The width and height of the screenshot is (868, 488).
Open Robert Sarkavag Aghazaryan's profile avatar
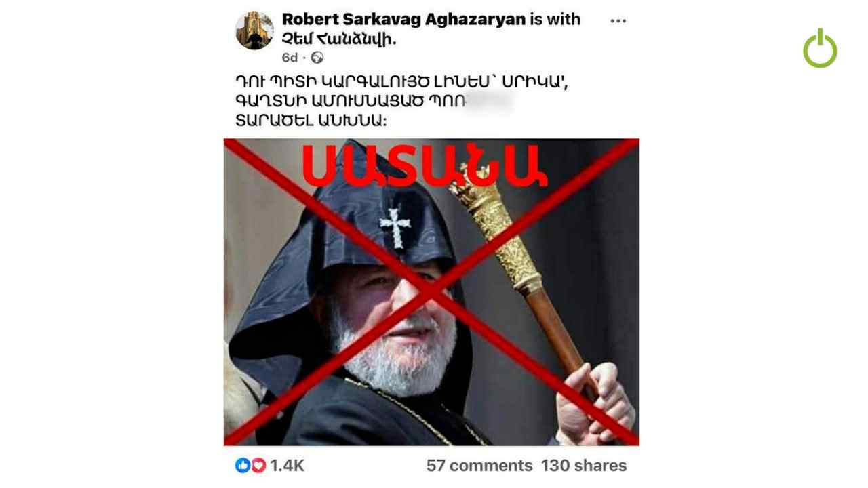(254, 30)
